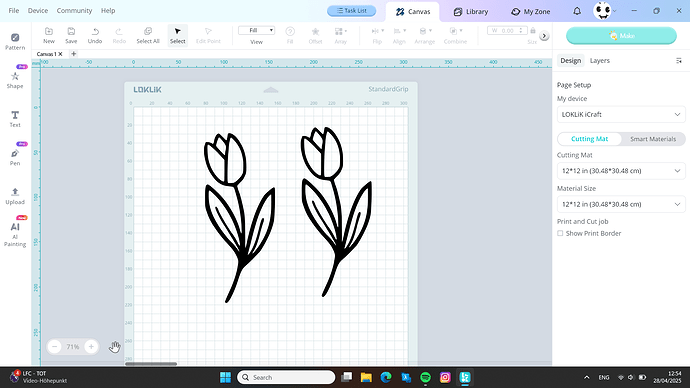
Task: Choose the Pen drawing tool
Action: pos(15,157)
